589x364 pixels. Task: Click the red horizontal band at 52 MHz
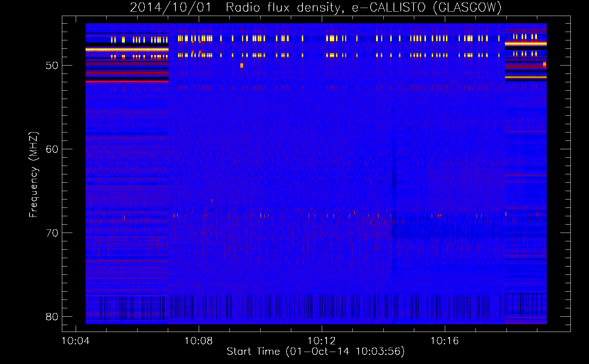pos(127,82)
